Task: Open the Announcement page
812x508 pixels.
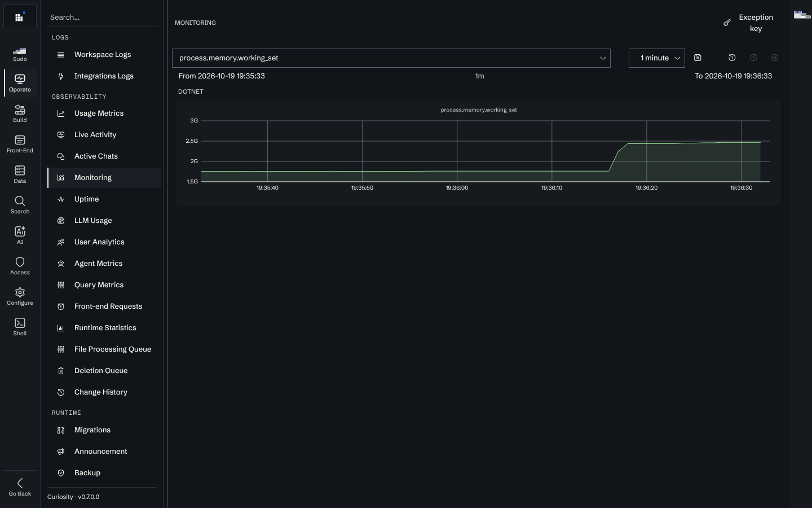Action: (104, 452)
